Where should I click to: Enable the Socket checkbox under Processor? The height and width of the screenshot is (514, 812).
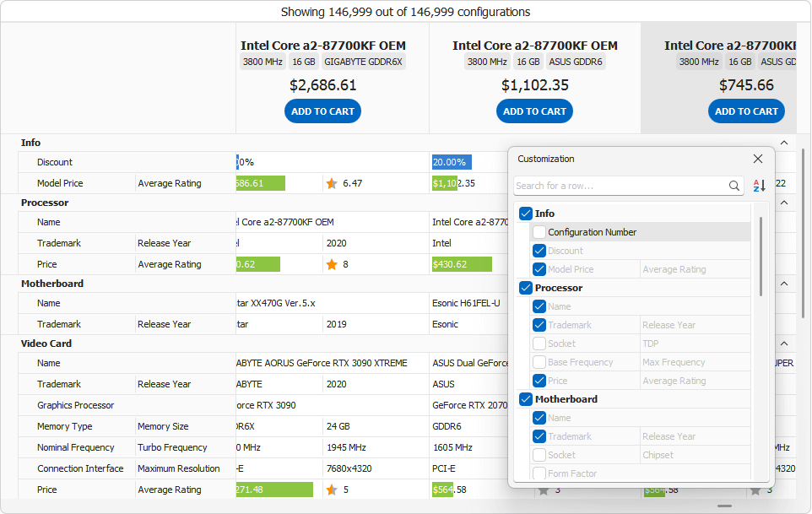click(538, 343)
